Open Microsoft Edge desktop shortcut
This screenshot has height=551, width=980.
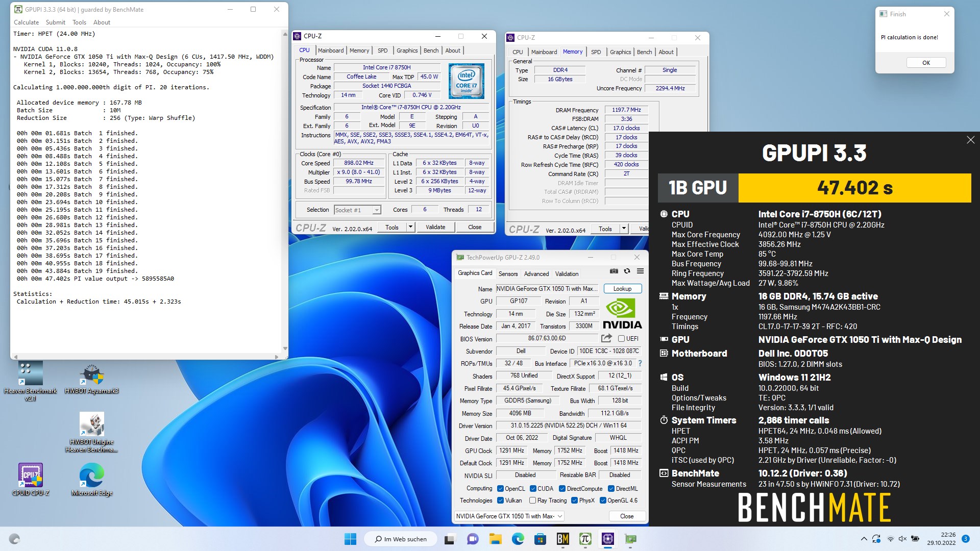point(91,480)
